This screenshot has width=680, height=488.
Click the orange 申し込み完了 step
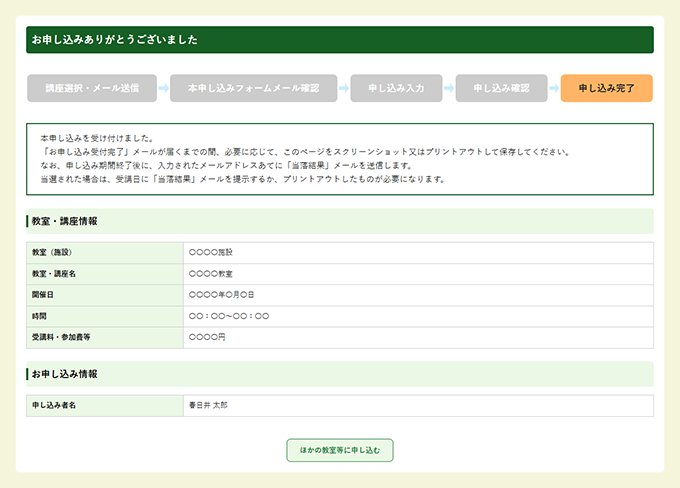tap(606, 88)
